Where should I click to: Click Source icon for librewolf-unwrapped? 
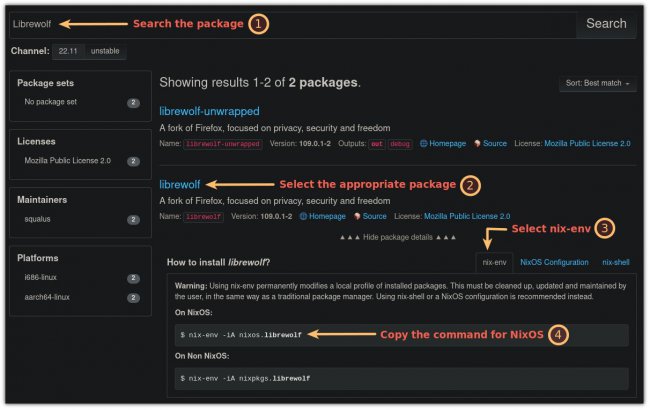point(477,144)
